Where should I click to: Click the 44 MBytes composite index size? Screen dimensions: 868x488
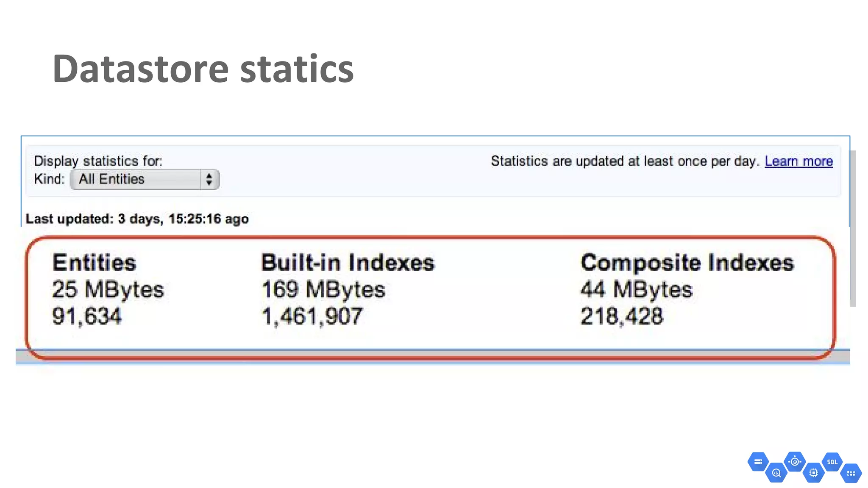point(636,290)
